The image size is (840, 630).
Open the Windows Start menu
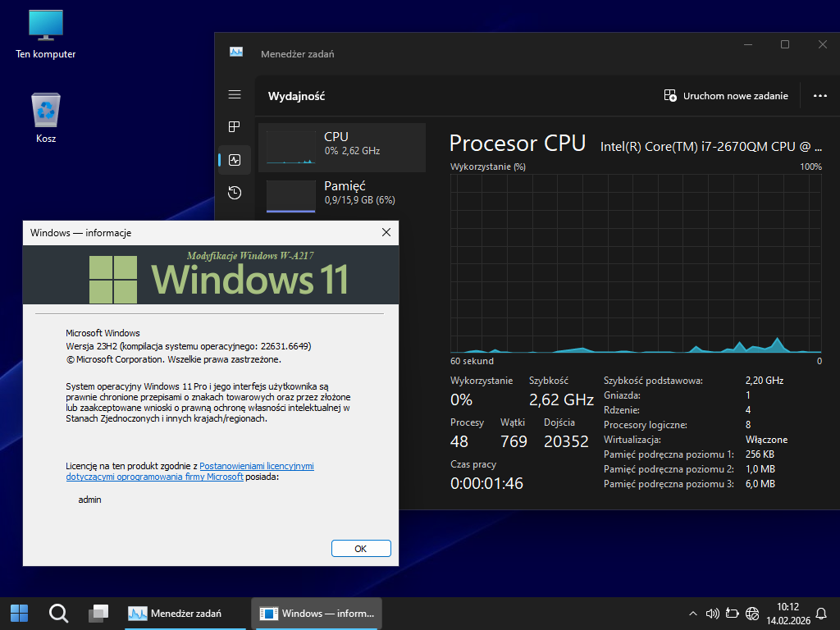tap(19, 613)
